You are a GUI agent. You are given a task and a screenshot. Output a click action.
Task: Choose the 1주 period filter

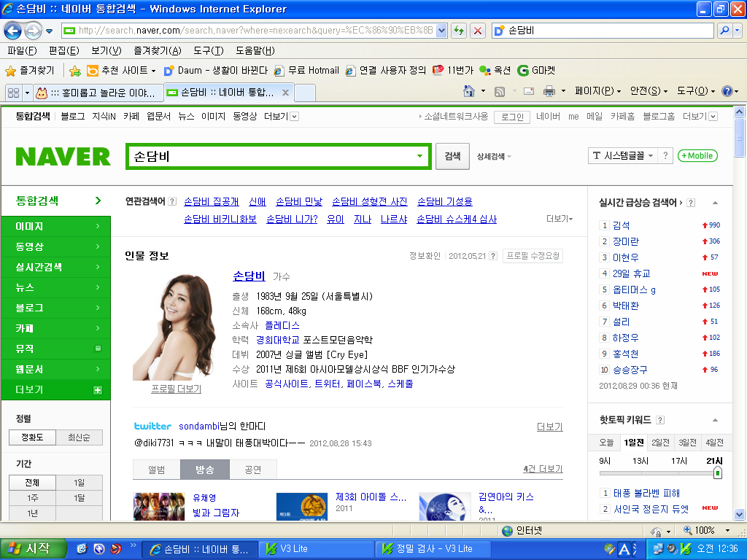(32, 498)
